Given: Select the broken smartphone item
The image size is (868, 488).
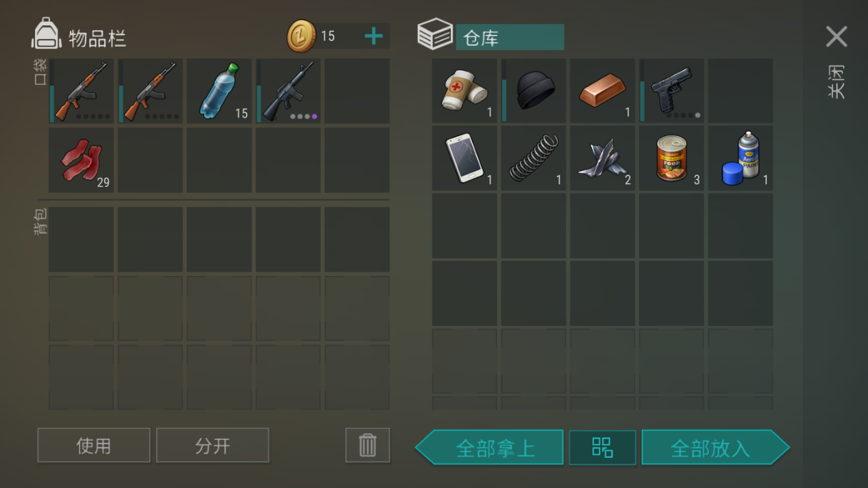Looking at the screenshot, I should 464,158.
